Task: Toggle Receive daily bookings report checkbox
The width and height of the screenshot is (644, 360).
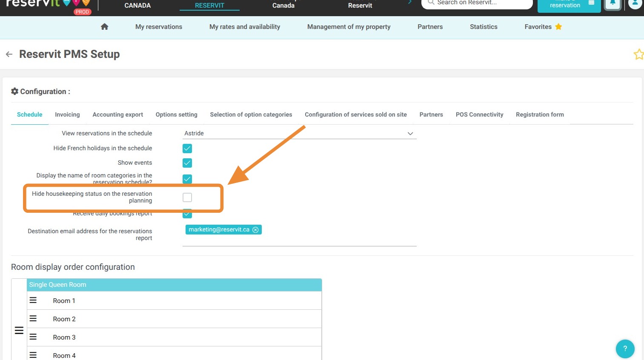Action: [187, 214]
